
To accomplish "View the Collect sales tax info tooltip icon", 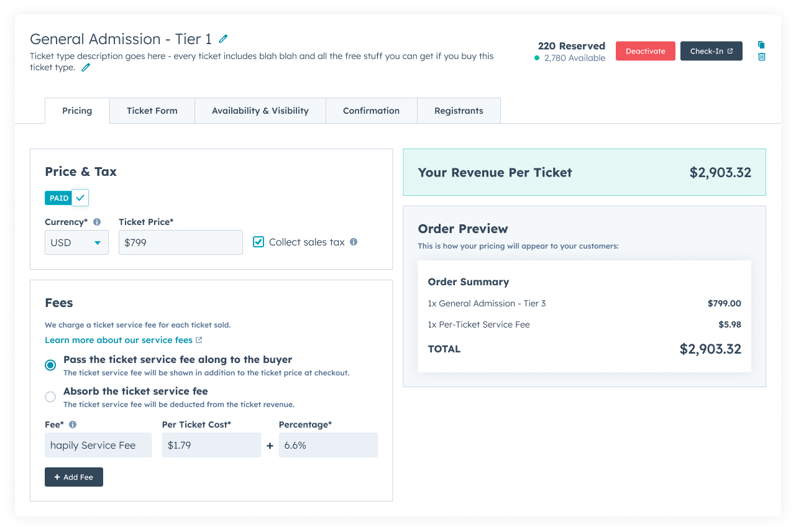I will coord(354,242).
